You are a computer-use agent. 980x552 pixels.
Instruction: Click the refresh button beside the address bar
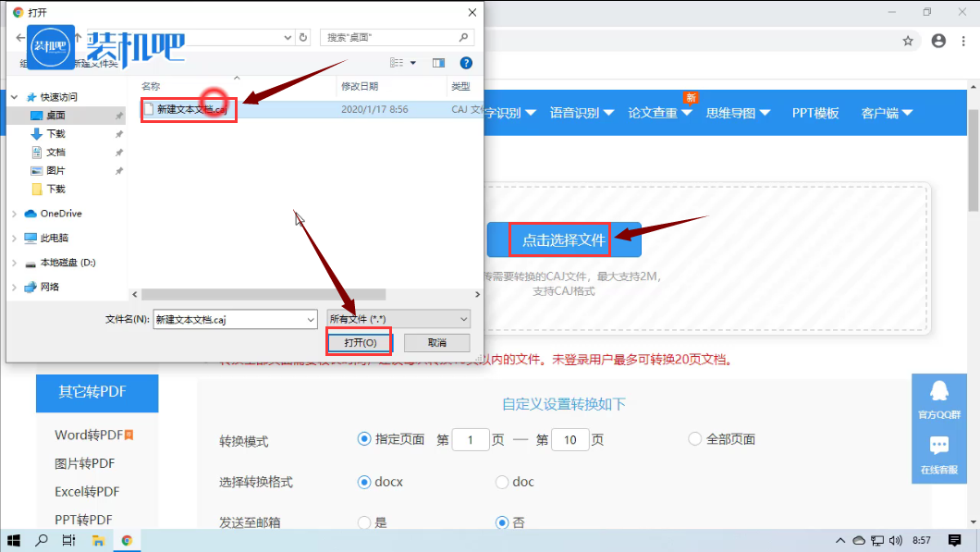304,38
